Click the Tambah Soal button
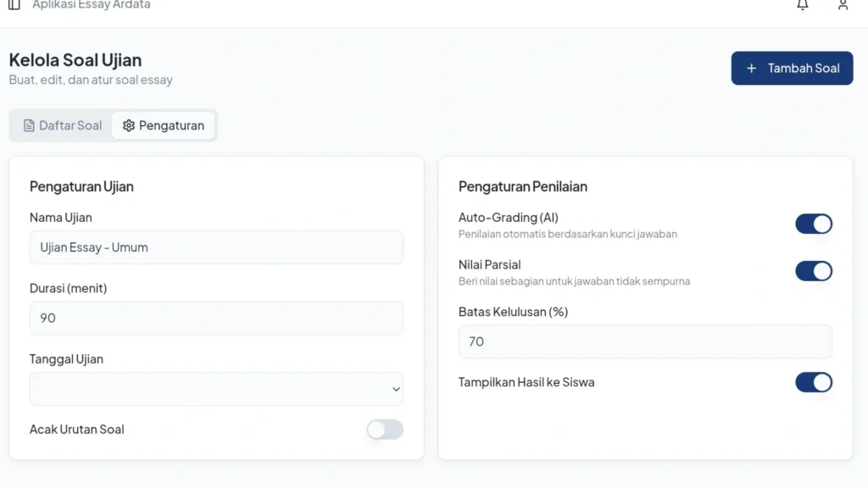 pos(792,68)
